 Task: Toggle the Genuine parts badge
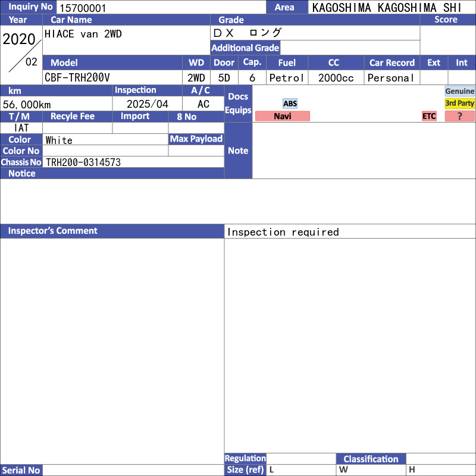[x=460, y=91]
